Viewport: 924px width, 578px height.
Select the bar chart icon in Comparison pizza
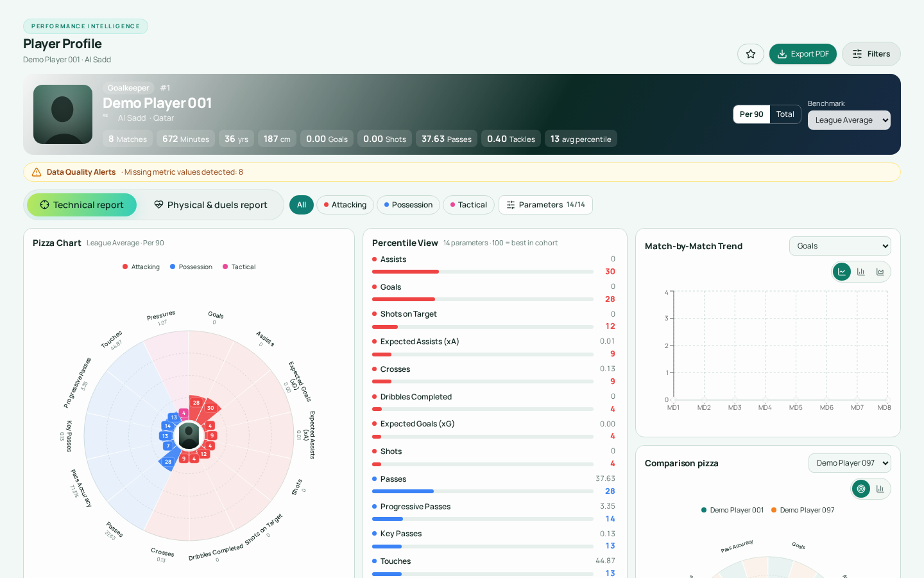880,489
